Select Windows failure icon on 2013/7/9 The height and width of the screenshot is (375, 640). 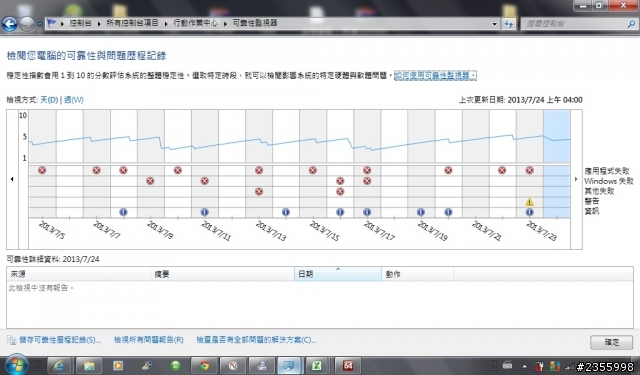click(150, 181)
